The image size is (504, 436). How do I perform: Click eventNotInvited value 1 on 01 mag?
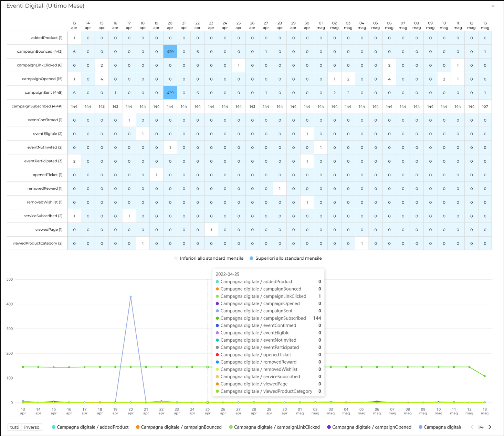(x=321, y=147)
